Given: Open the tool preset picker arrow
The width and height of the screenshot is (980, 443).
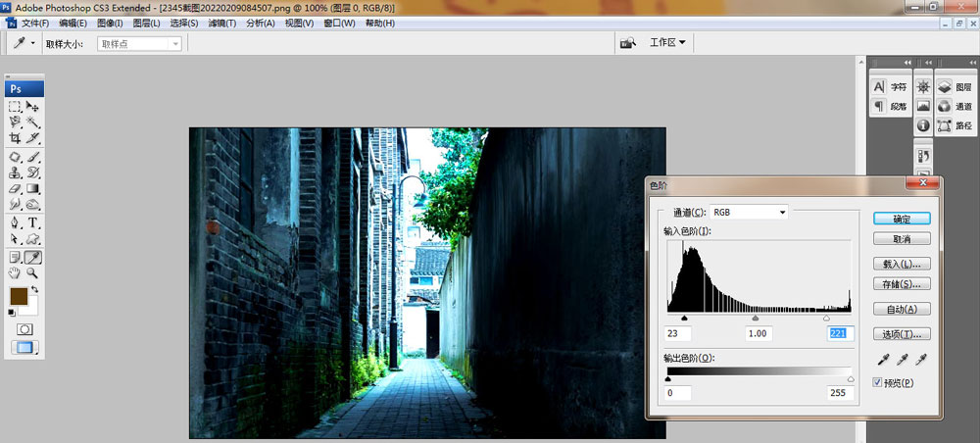Looking at the screenshot, I should [x=32, y=44].
